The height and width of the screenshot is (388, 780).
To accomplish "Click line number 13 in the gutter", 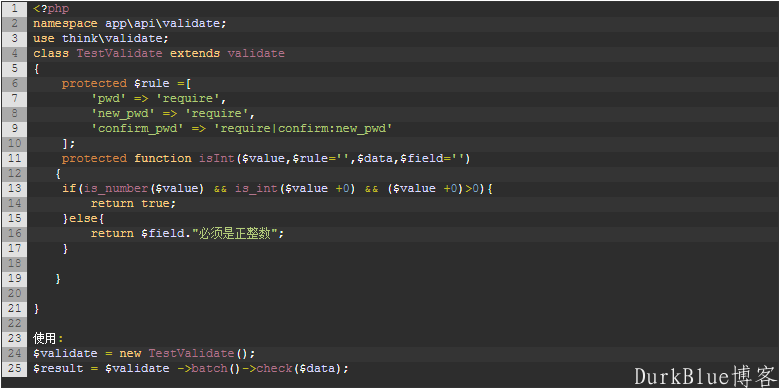I will [x=14, y=189].
